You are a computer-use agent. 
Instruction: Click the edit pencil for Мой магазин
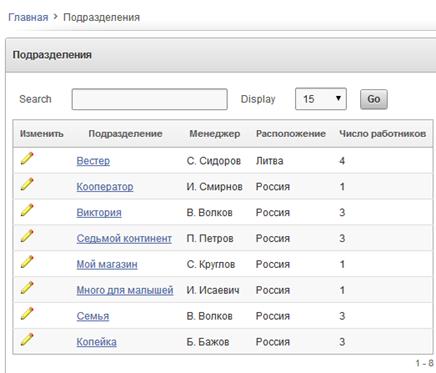click(x=27, y=262)
